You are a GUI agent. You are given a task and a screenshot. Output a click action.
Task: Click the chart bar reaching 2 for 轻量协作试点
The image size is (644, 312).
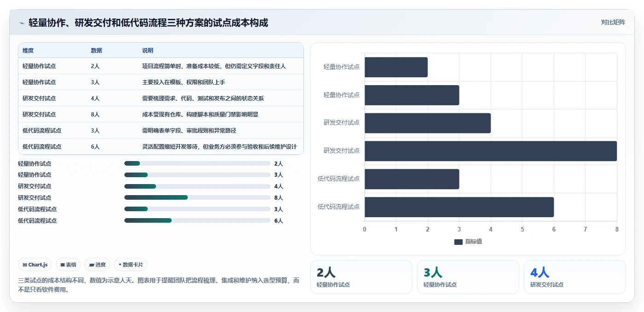pyautogui.click(x=396, y=67)
